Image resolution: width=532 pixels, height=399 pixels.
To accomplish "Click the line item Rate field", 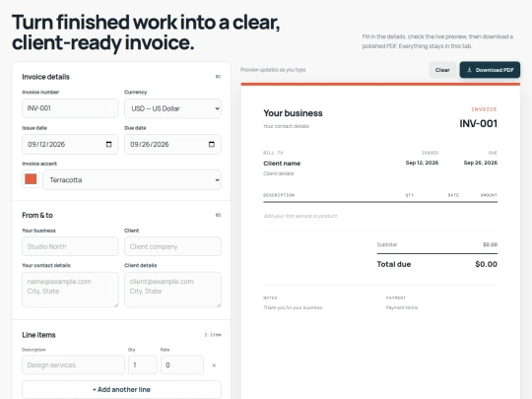I will 182,365.
